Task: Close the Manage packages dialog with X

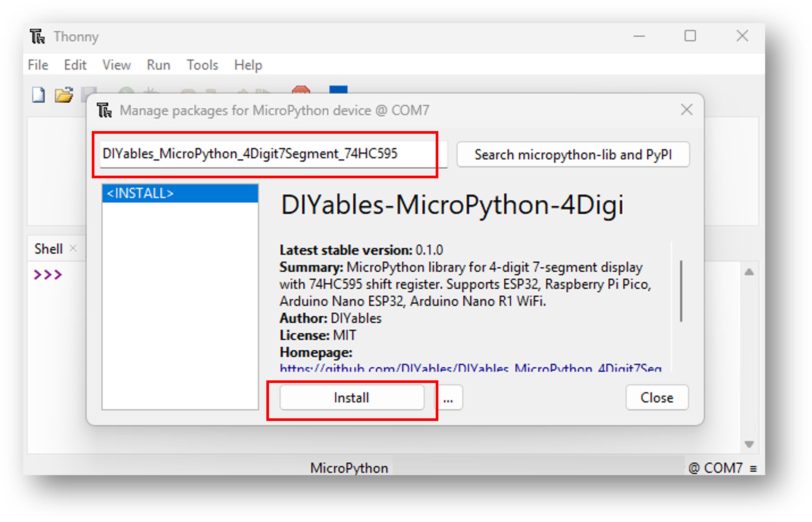Action: point(687,110)
